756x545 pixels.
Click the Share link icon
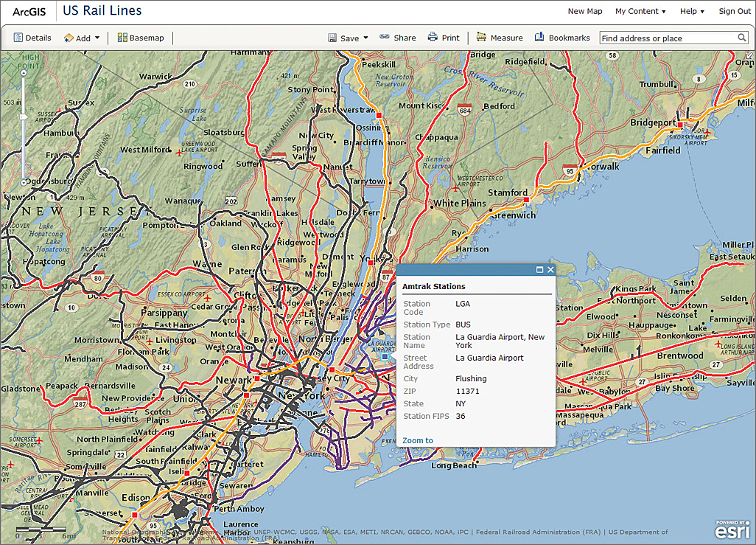point(385,37)
